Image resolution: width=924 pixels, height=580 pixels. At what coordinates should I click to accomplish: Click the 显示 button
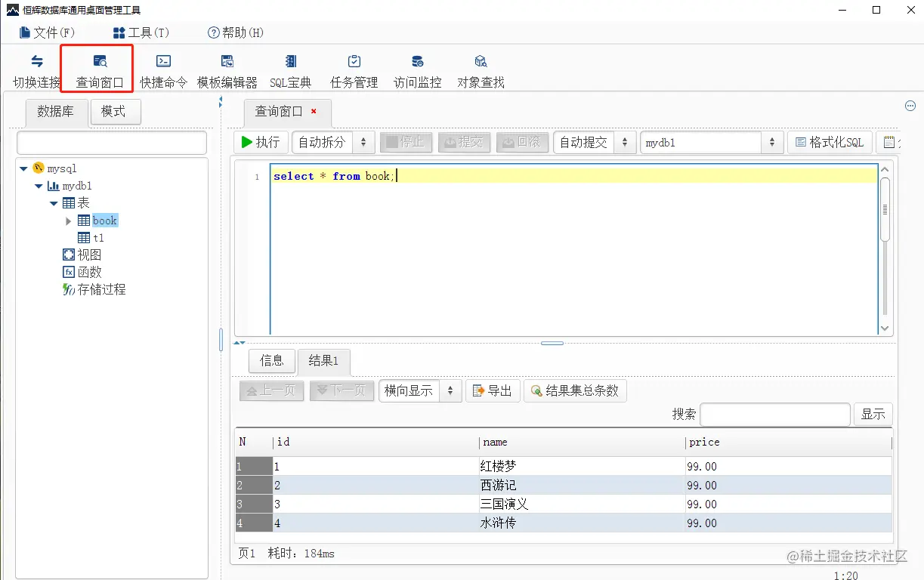tap(873, 415)
